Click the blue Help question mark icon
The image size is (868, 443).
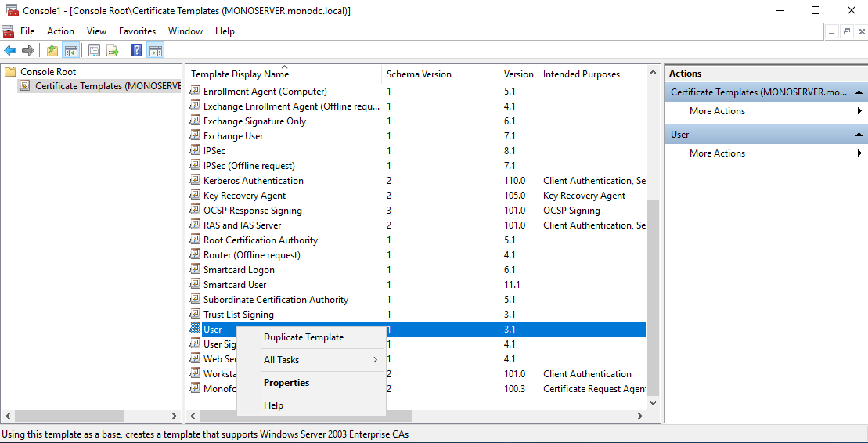click(x=136, y=51)
